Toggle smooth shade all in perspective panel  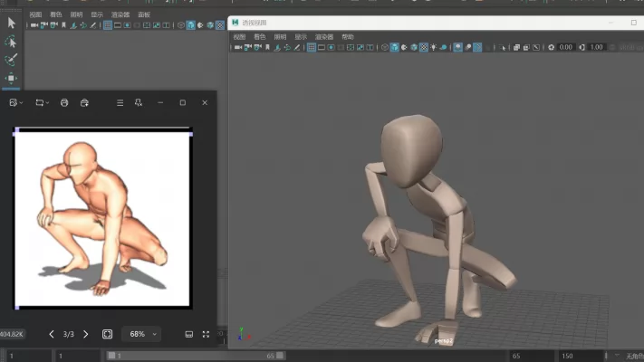tap(395, 47)
